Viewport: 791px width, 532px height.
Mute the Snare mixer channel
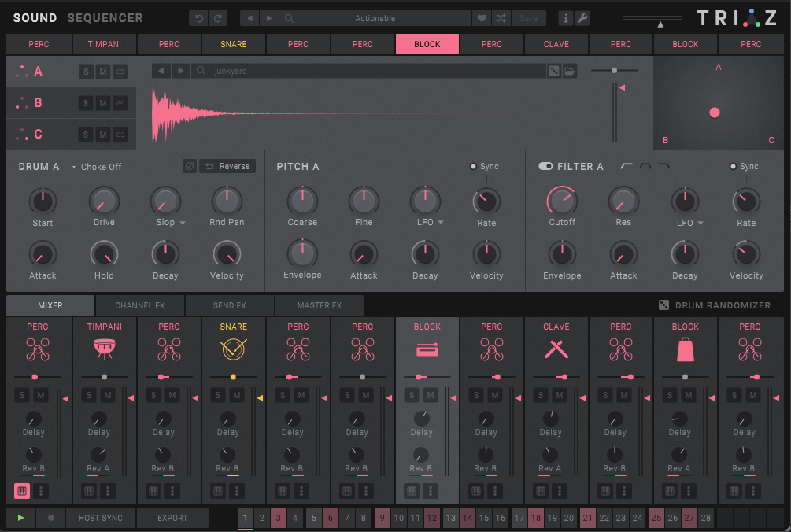(x=237, y=395)
